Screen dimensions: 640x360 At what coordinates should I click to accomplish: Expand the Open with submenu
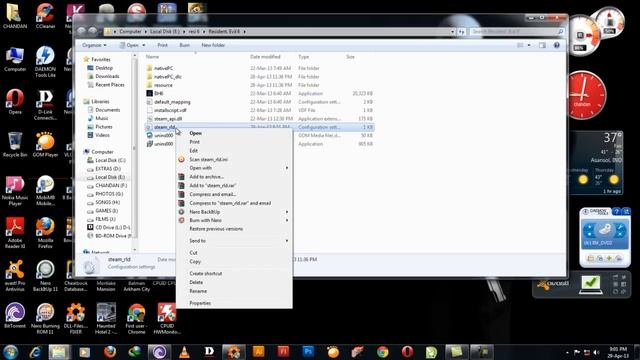tap(234, 168)
